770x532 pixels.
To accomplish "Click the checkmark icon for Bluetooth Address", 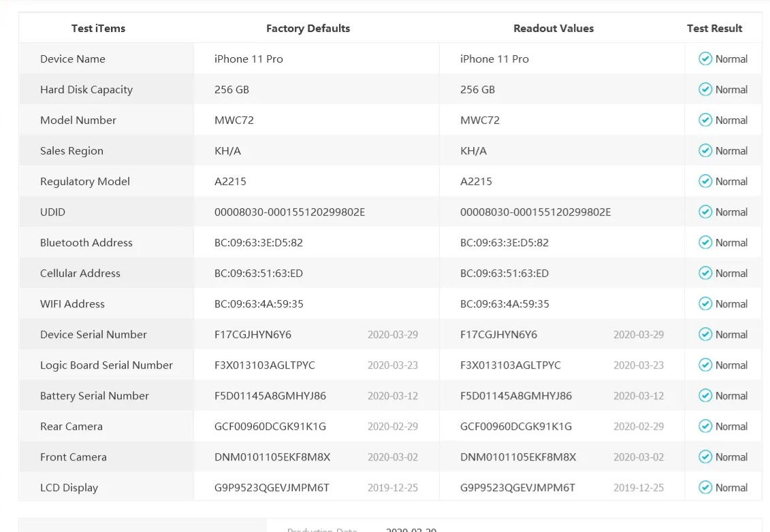I will [x=705, y=243].
